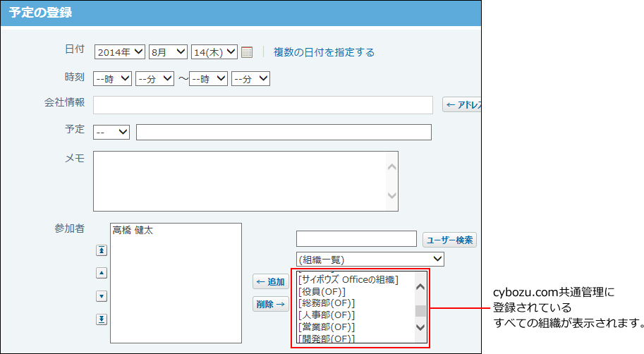Open the month dropdown showing 8月
The height and width of the screenshot is (354, 644).
point(168,52)
